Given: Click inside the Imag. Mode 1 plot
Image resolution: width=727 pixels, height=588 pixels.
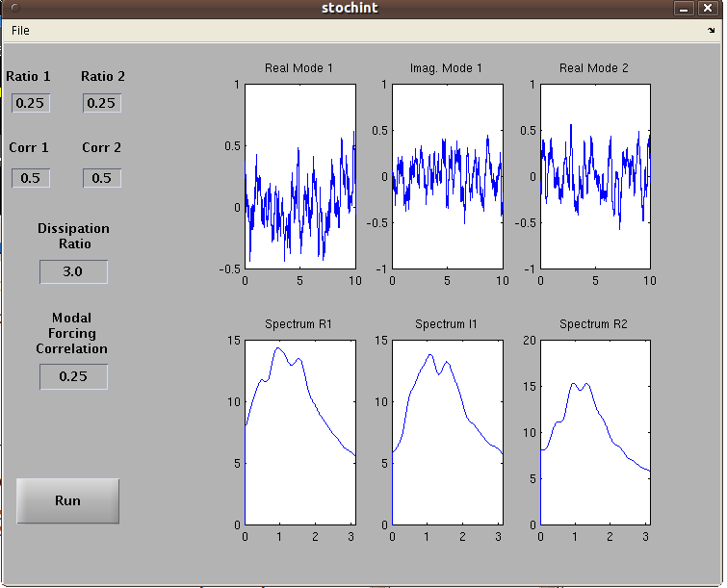Looking at the screenshot, I should pos(447,176).
